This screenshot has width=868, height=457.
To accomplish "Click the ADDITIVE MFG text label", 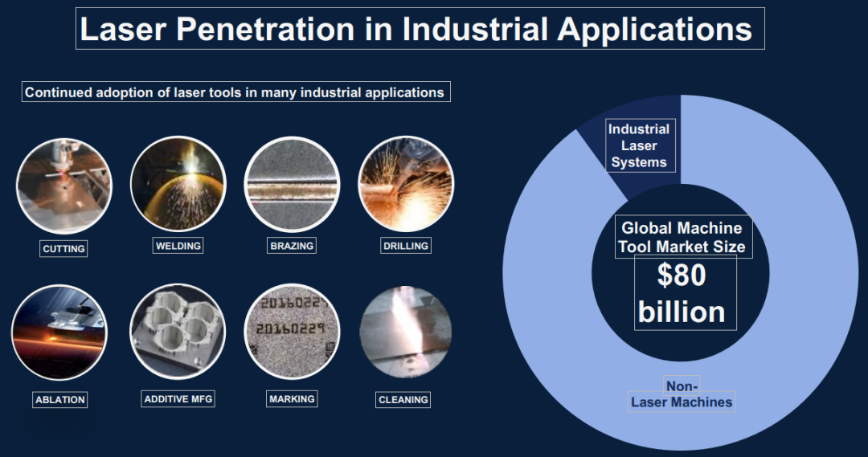I will 178,398.
